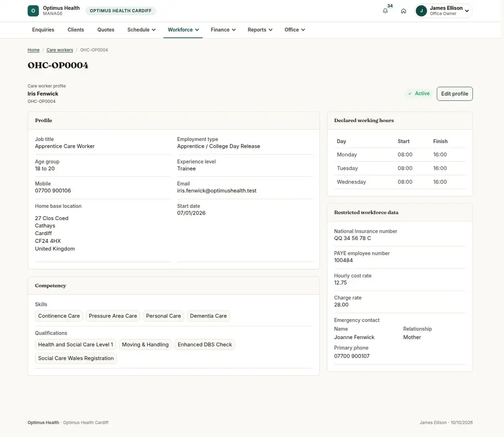The width and height of the screenshot is (504, 437).
Task: Click the mobile number 07700 900106
Action: click(53, 191)
